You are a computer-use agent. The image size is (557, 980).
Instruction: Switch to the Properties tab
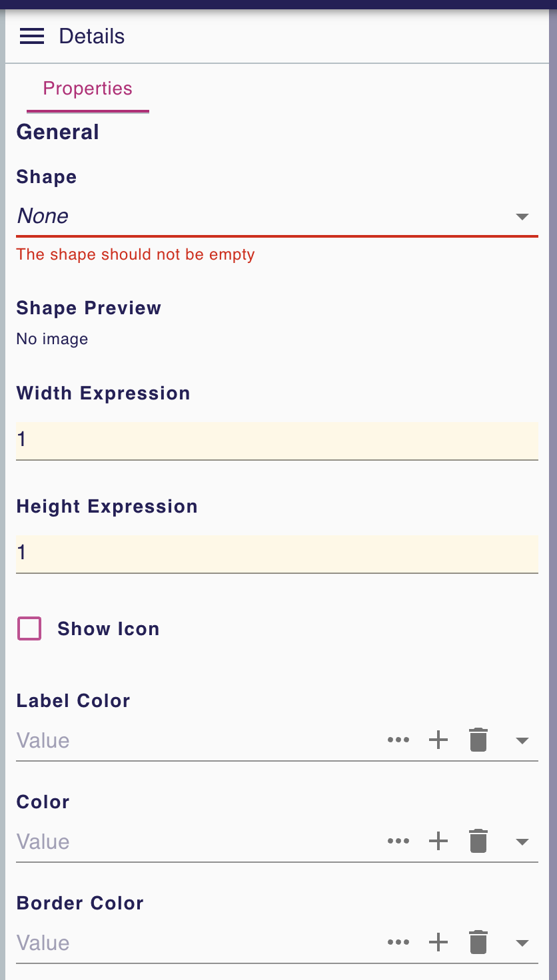(x=87, y=89)
